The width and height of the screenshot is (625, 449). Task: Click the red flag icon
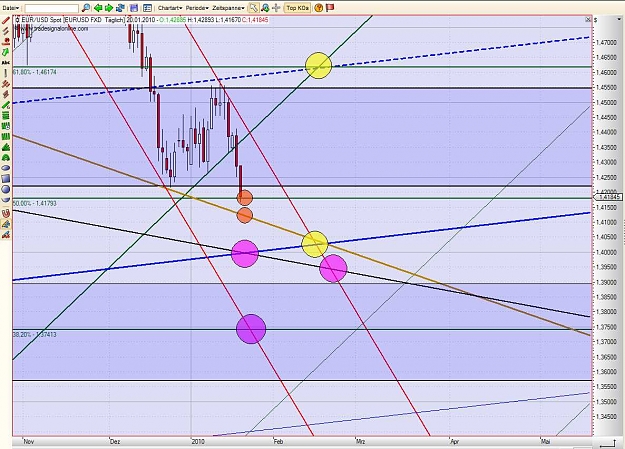click(x=330, y=8)
